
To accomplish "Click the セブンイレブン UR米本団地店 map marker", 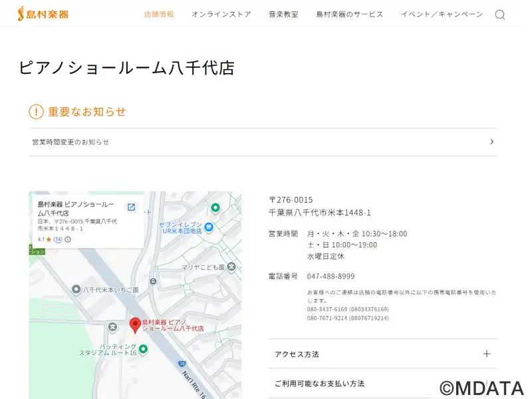I will click(x=209, y=227).
